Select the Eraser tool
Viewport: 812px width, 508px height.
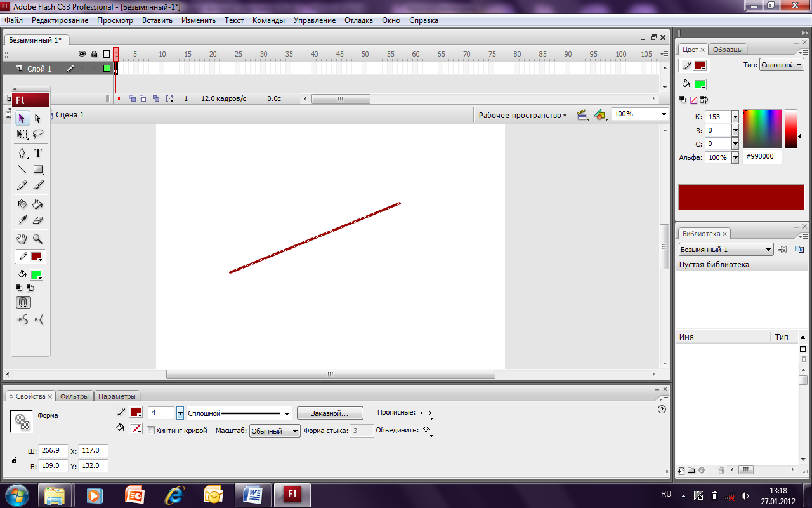tap(38, 220)
